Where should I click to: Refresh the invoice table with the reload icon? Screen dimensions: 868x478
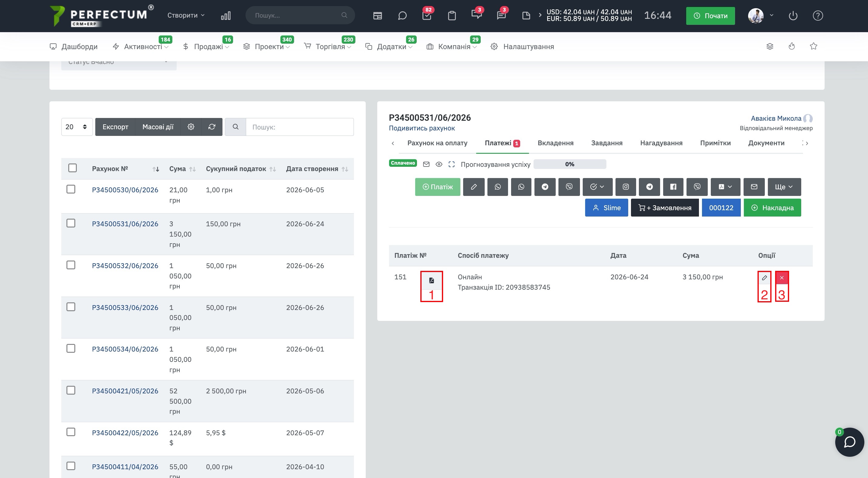212,127
